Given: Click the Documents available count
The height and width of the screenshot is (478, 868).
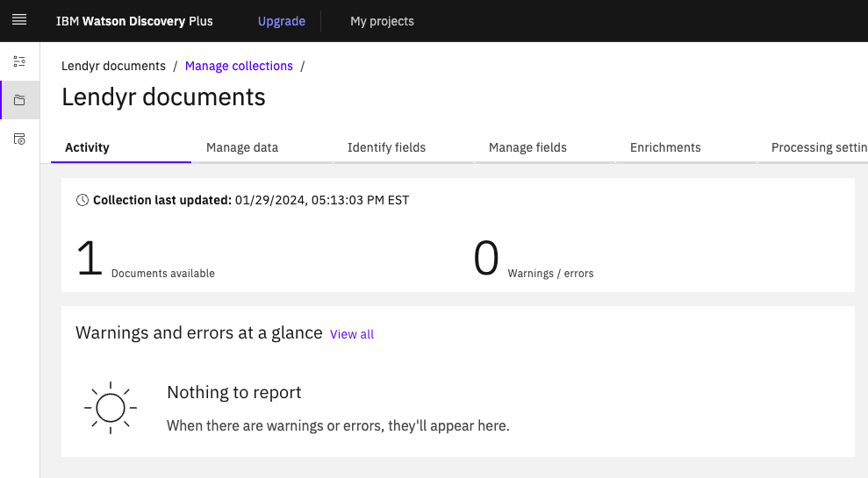Looking at the screenshot, I should (x=90, y=258).
